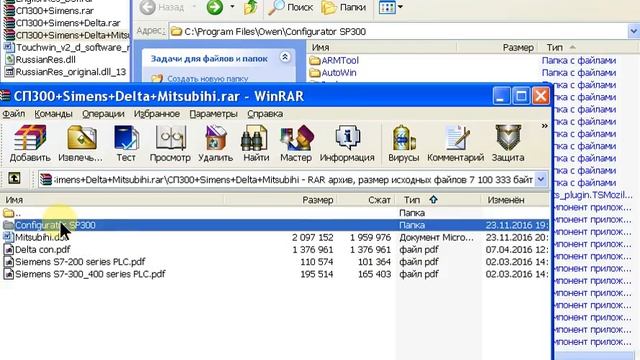Select the Mitsubihi document file
This screenshot has height=360, width=640.
[x=275, y=238]
